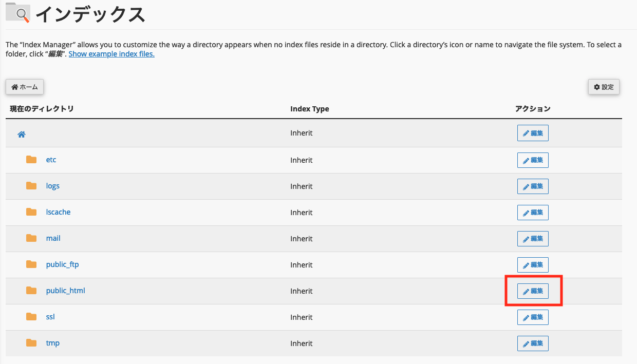
Task: Open the logs folder icon
Action: tap(31, 186)
